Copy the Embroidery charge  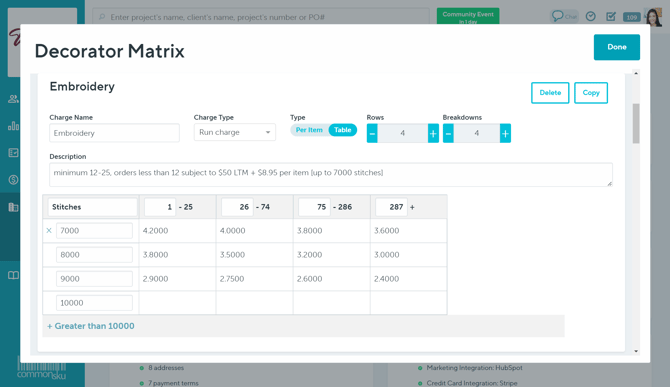point(591,93)
